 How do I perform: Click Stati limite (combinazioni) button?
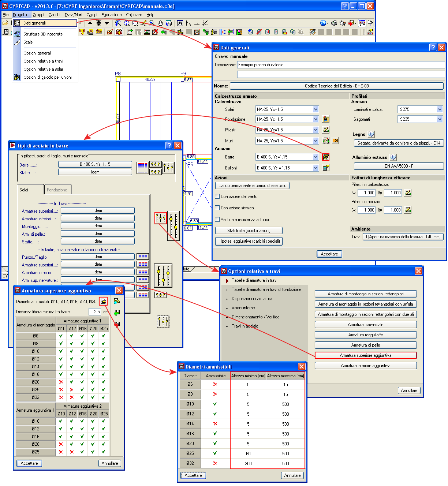249,231
